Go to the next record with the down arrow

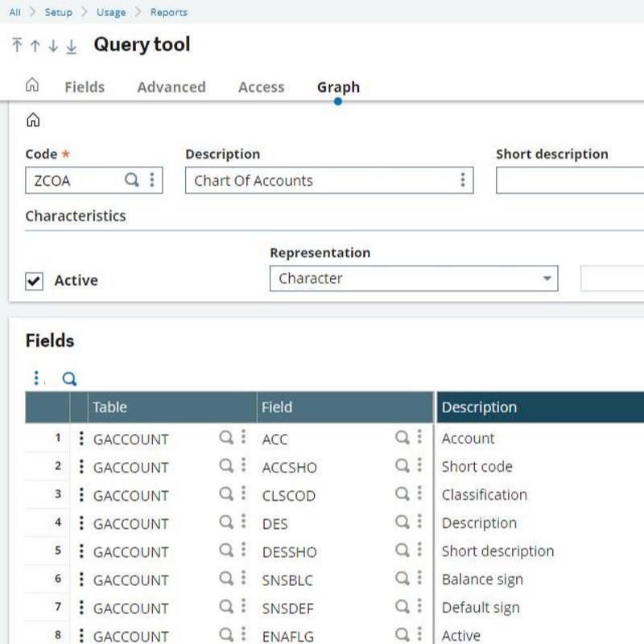(x=52, y=47)
